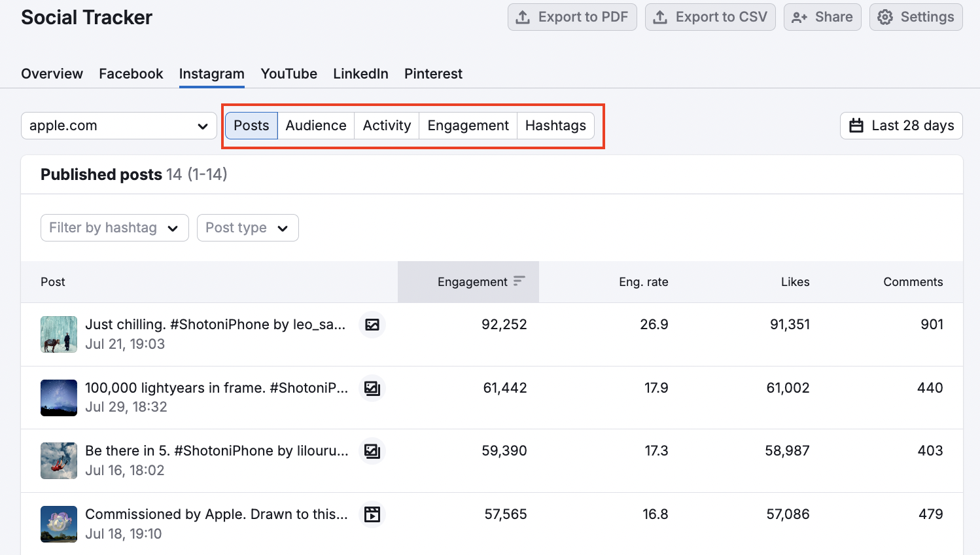980x555 pixels.
Task: Click the photo post type icon for Just chilling post
Action: pyautogui.click(x=372, y=325)
